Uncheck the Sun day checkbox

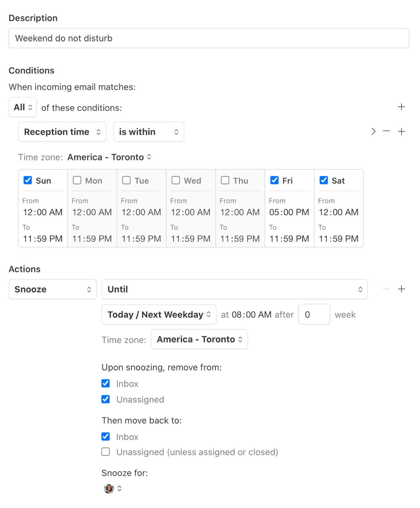tap(28, 180)
